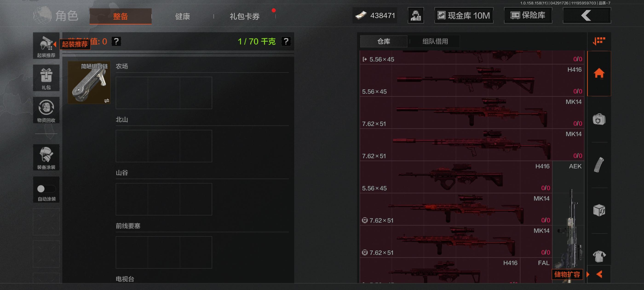Switch to the 组队借用 tab
644x290 pixels.
coord(435,41)
